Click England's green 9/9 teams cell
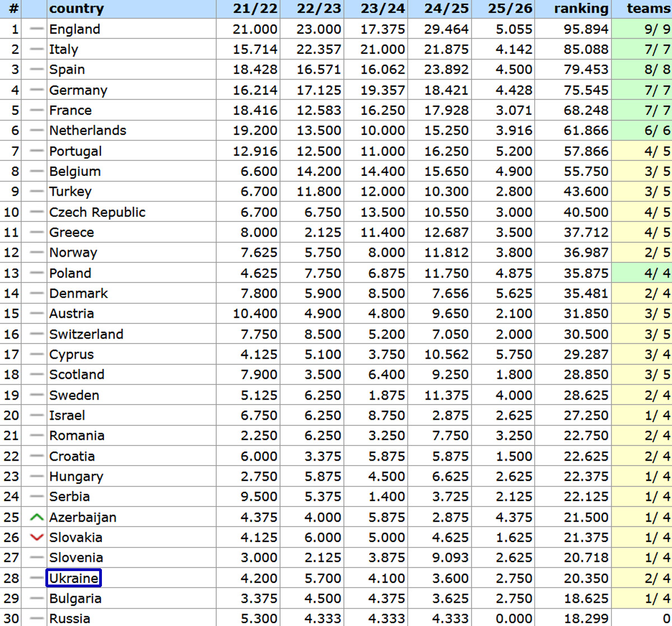The image size is (672, 626). tap(642, 29)
